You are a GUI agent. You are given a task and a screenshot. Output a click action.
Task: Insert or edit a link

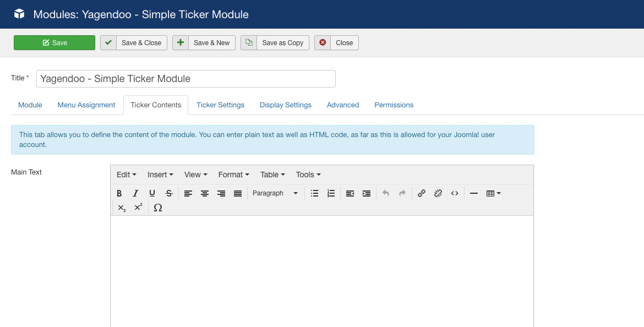422,193
